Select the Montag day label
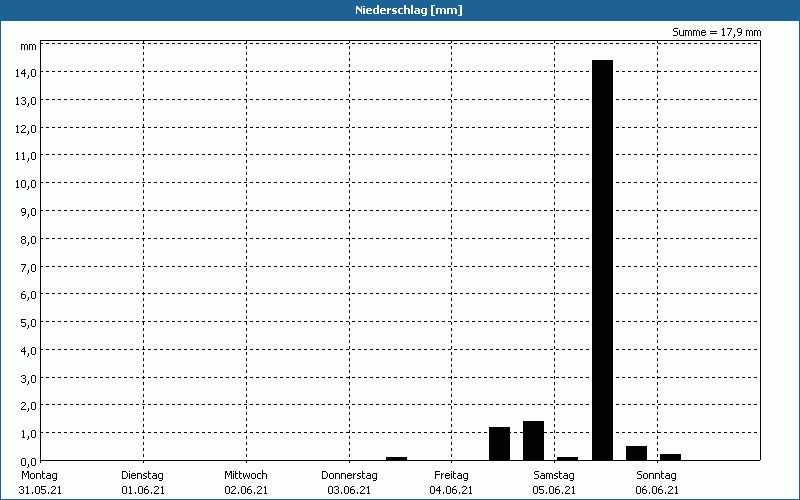Image resolution: width=800 pixels, height=500 pixels. [x=39, y=476]
